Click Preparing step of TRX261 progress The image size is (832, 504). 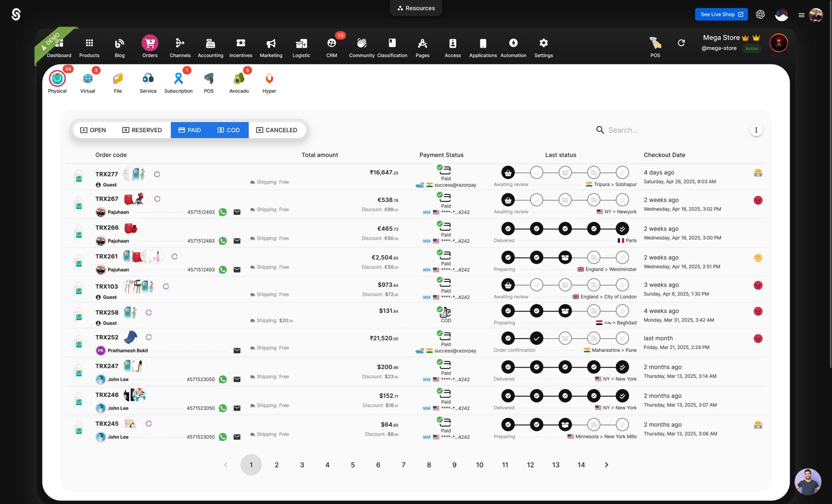point(565,258)
